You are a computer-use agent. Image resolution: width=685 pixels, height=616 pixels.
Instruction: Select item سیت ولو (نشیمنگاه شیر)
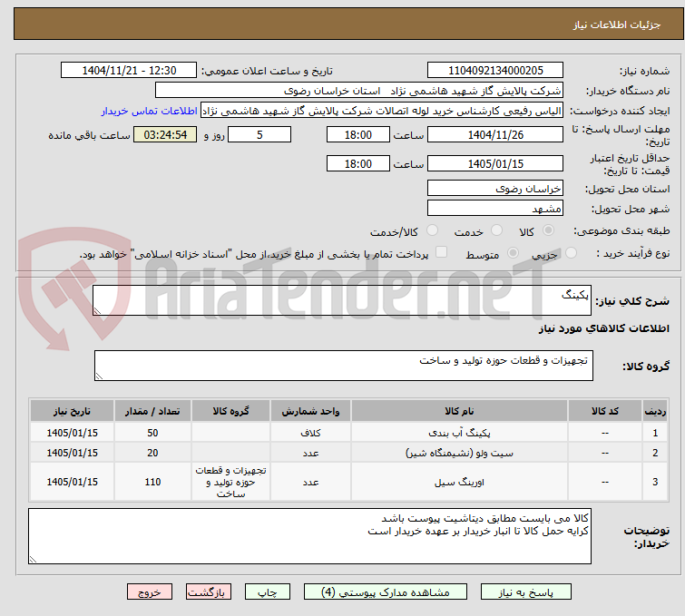point(460,453)
